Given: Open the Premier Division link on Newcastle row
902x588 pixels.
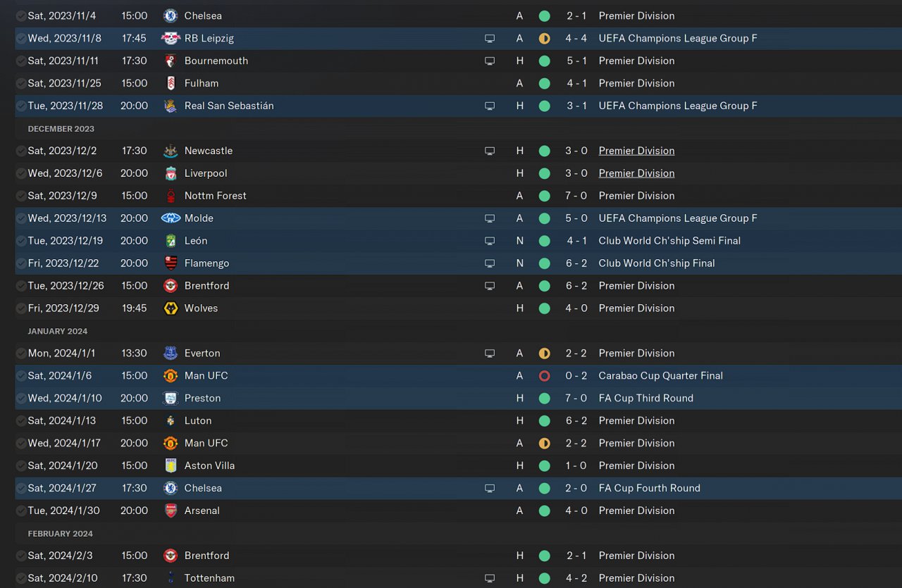Looking at the screenshot, I should tap(636, 151).
